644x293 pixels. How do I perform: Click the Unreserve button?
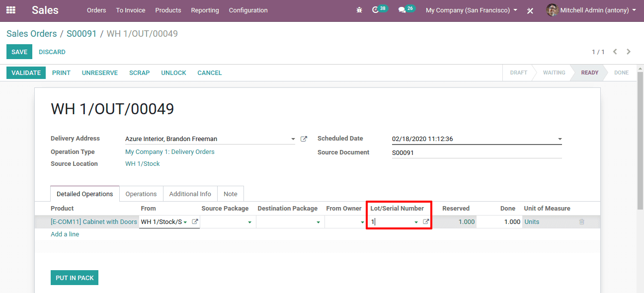pyautogui.click(x=100, y=73)
